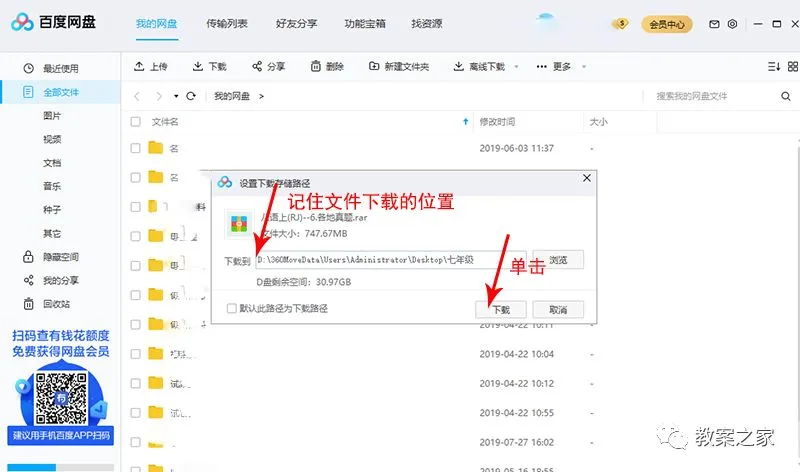Filter by 音乐 in sidebar

(x=52, y=186)
